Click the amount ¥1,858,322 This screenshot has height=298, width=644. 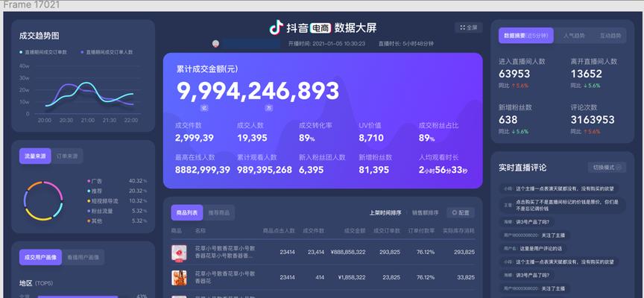pyautogui.click(x=352, y=277)
